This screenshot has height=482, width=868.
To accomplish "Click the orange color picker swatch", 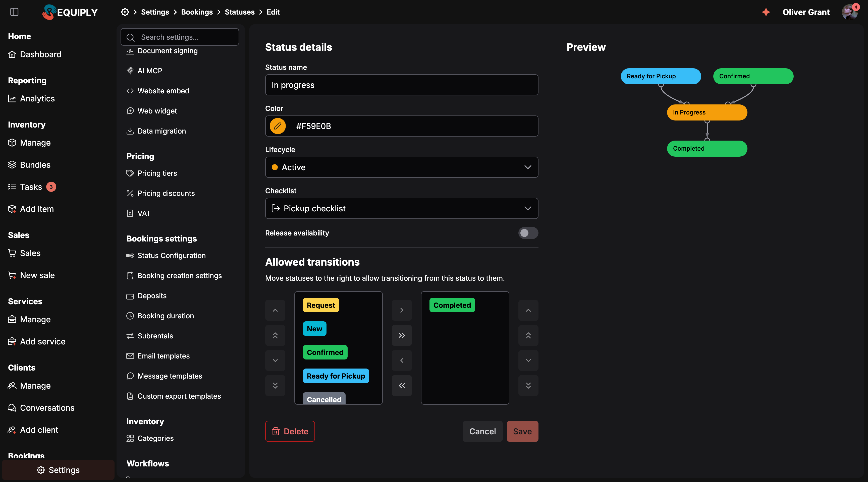I will pyautogui.click(x=278, y=126).
